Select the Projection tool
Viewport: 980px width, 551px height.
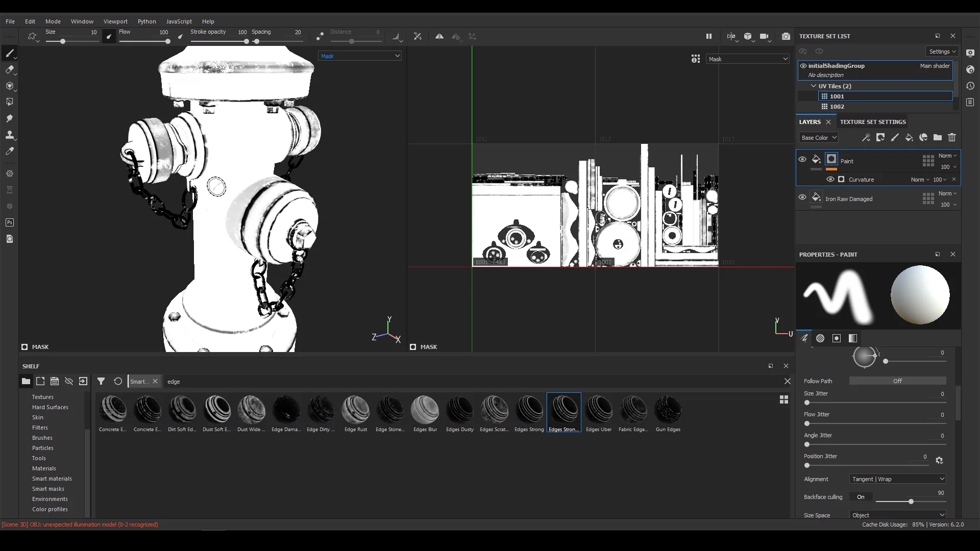(x=10, y=86)
